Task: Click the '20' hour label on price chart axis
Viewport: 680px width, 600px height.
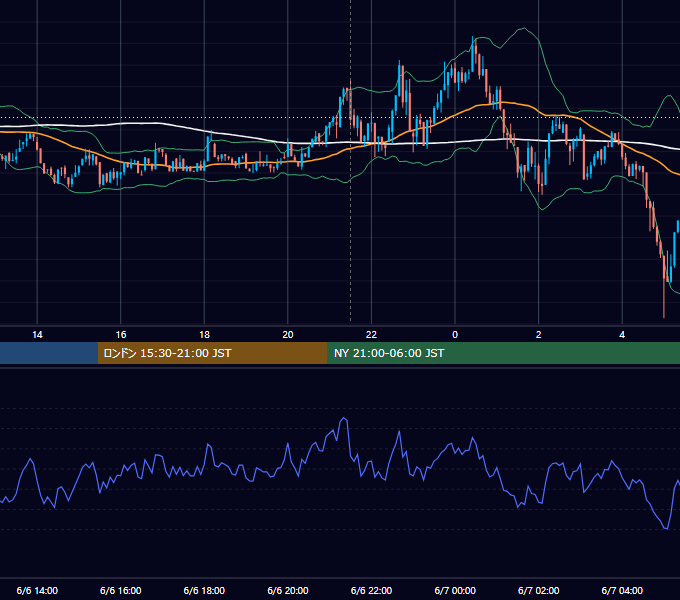Action: click(x=288, y=335)
